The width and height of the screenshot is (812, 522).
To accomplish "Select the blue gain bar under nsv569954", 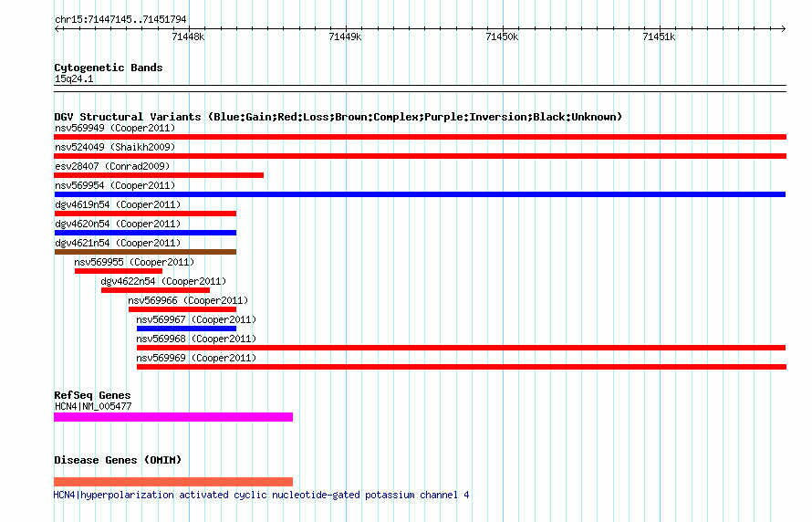I will point(420,194).
